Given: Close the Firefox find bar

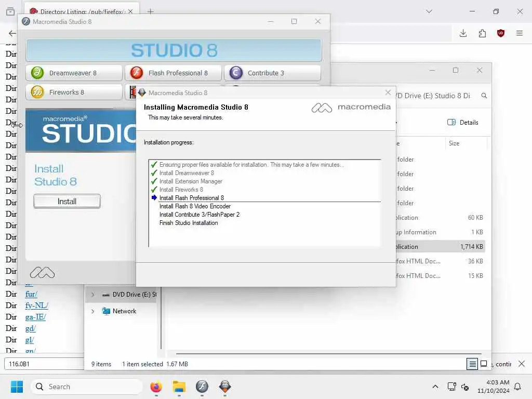Looking at the screenshot, I should (522, 364).
